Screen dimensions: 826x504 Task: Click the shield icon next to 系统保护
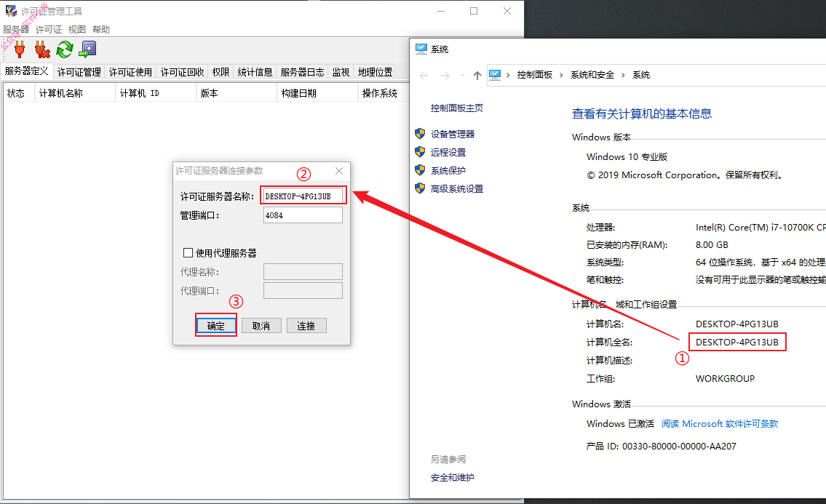click(420, 170)
